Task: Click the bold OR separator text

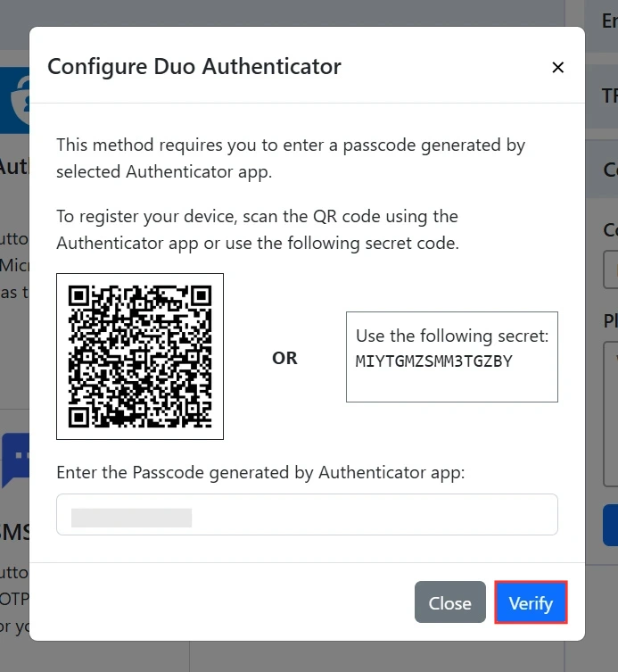Action: pyautogui.click(x=284, y=358)
